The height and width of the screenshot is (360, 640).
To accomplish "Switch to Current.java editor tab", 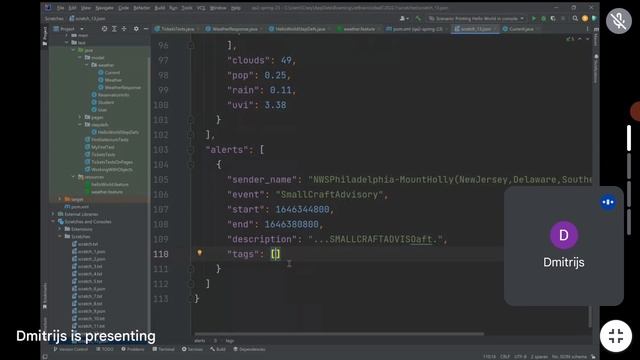I will [520, 29].
